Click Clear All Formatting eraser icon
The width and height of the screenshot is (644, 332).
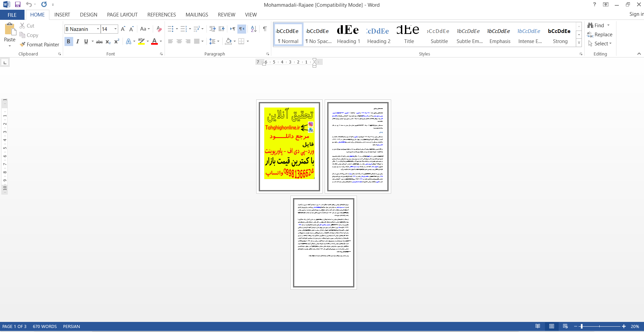(159, 29)
